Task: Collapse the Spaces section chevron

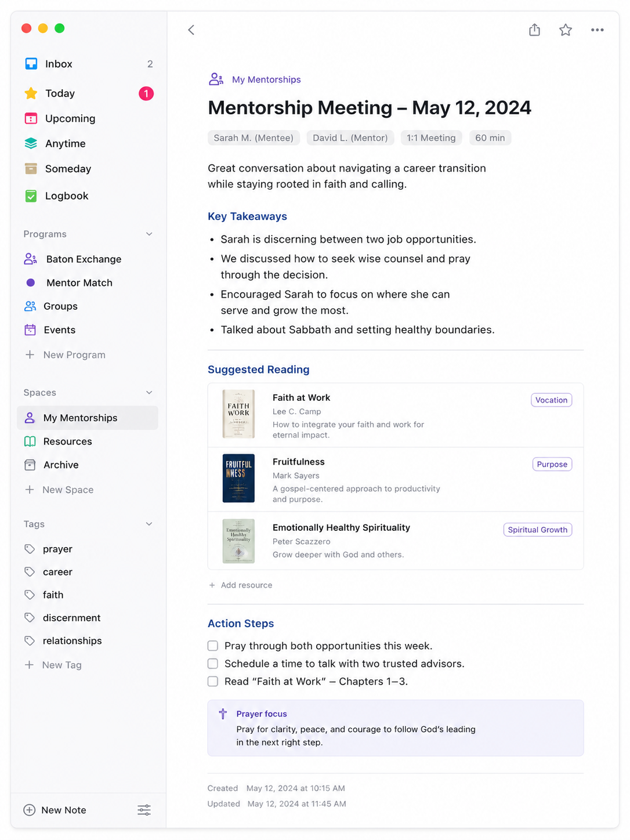Action: (149, 393)
